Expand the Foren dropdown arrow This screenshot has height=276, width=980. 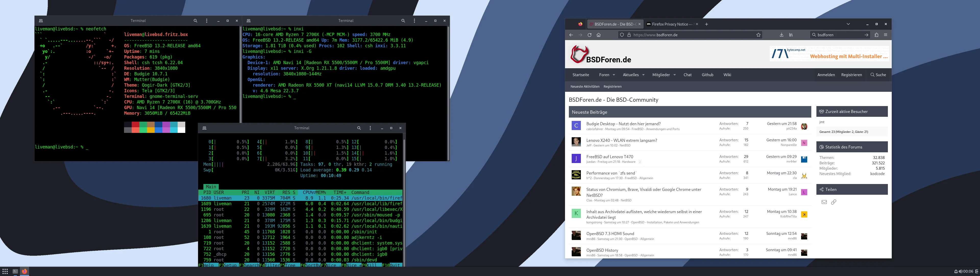[x=614, y=75]
